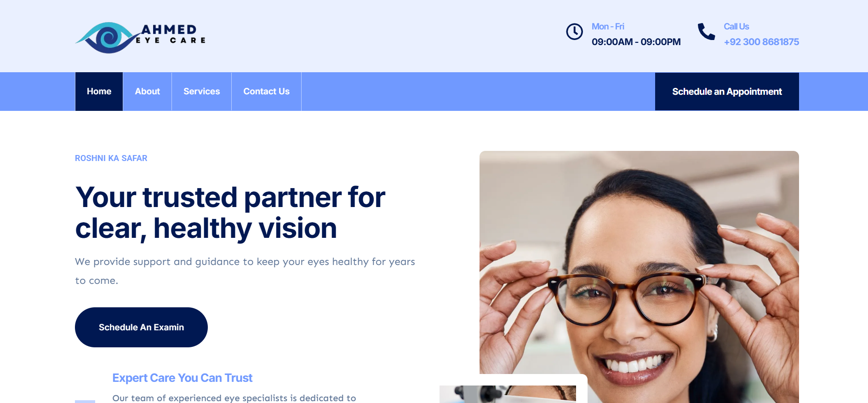Click the Ahmed Eye Care logo

click(140, 37)
